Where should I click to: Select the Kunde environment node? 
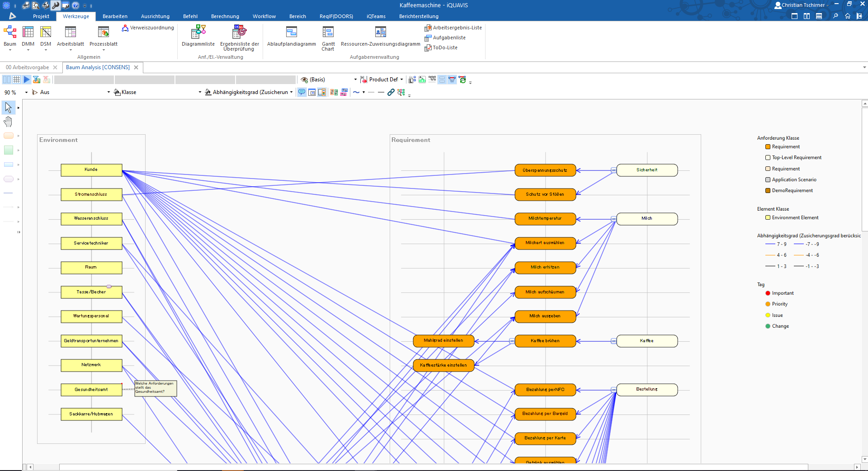[x=91, y=170]
